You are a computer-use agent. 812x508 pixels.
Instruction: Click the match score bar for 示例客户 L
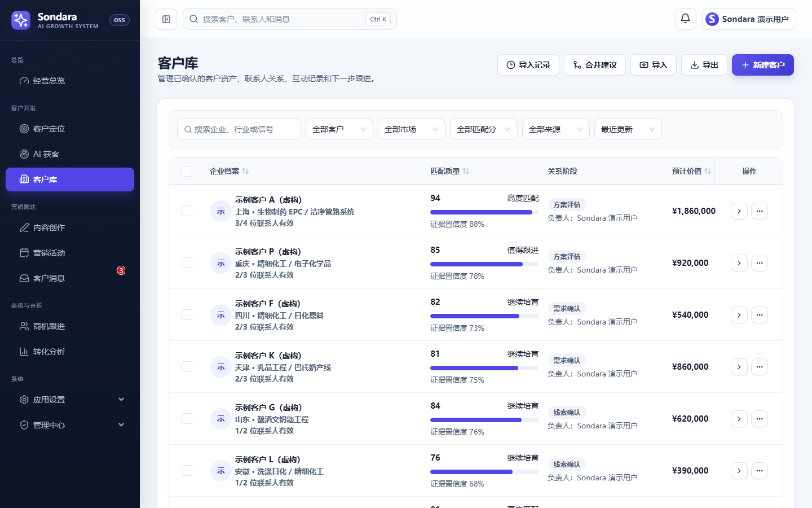coord(484,472)
